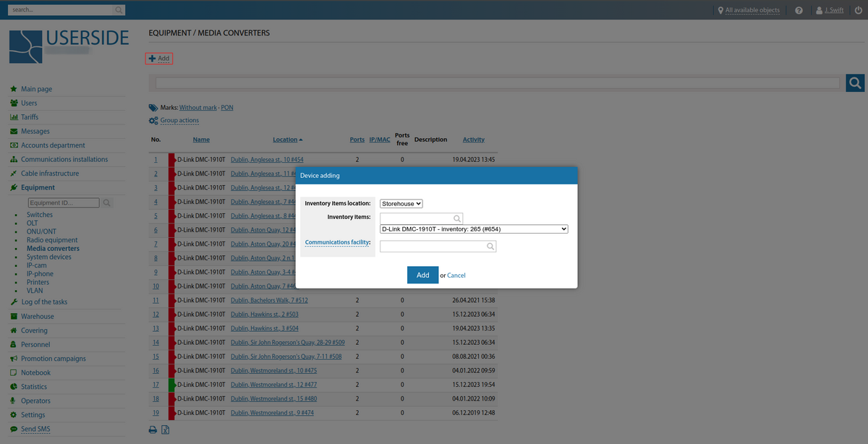Open the Media converters section
This screenshot has height=444, width=868.
pos(52,249)
